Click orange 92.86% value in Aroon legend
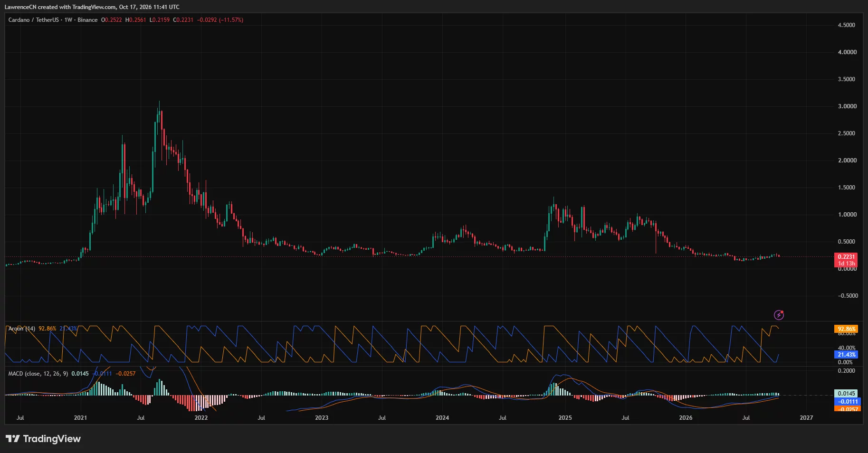 [48, 329]
